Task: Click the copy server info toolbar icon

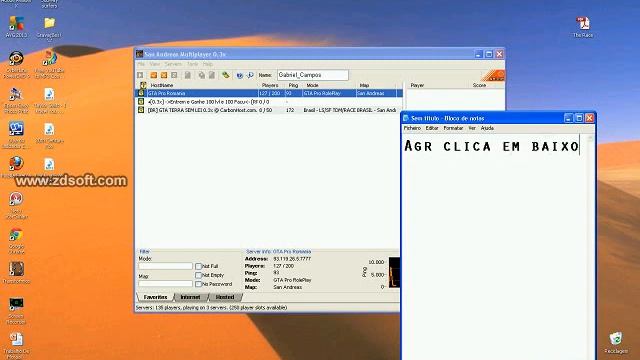Action: click(x=202, y=75)
